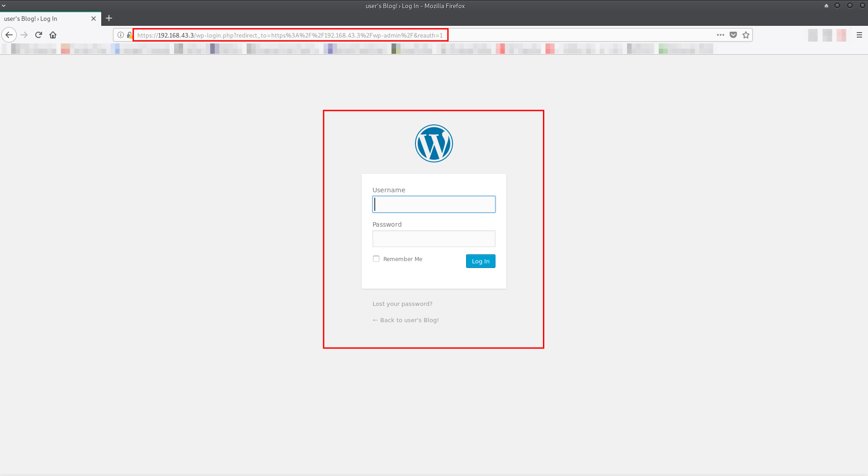Close the user's Blog Log In tab

[x=94, y=19]
